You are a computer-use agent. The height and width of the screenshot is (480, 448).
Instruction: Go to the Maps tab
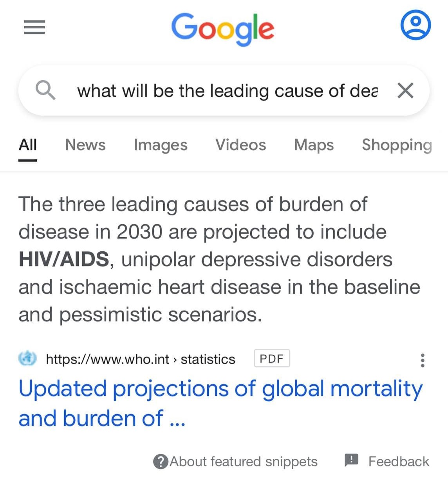314,145
